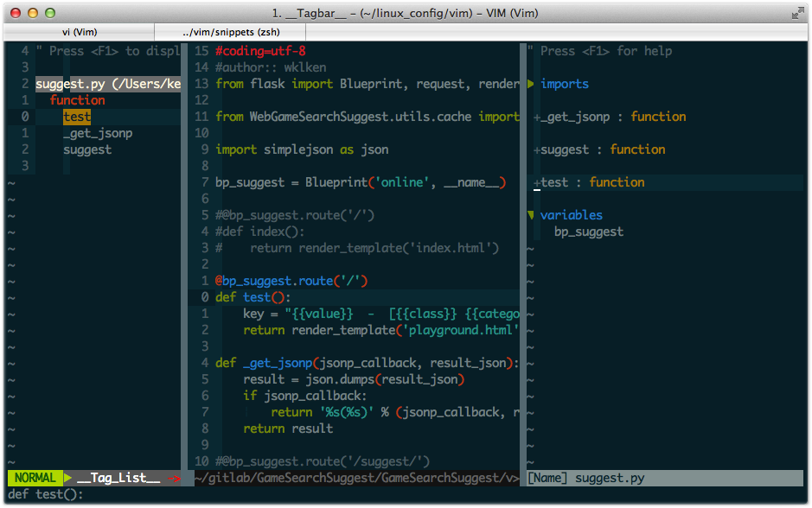Select the test tag in Tag_List pane

click(77, 117)
